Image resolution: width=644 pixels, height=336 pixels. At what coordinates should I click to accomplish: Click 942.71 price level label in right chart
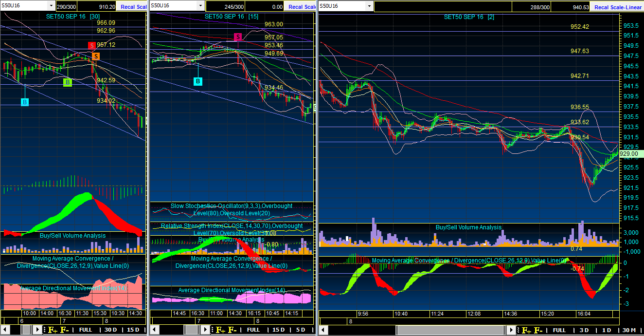pos(580,76)
